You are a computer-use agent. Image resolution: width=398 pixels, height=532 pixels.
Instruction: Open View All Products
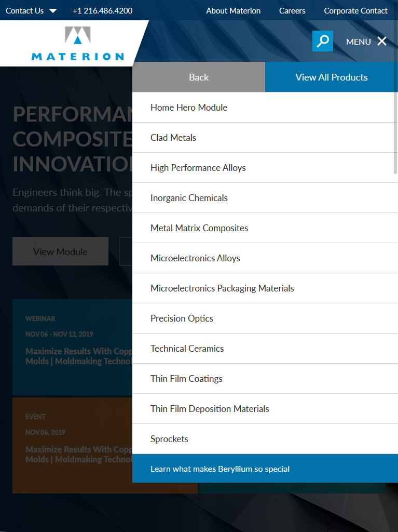[331, 77]
